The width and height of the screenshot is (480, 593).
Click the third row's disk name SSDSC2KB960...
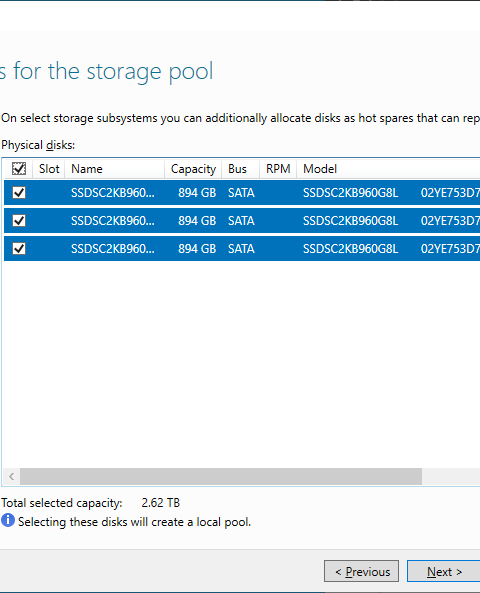click(x=113, y=249)
